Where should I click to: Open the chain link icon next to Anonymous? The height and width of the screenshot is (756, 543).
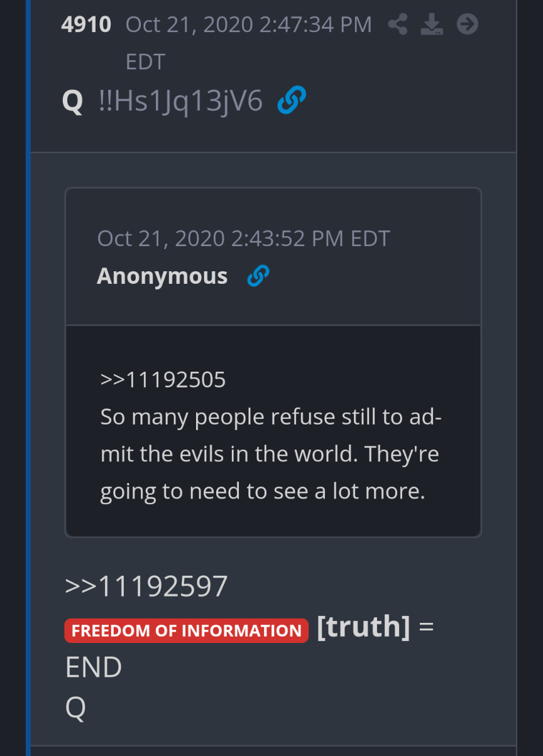tap(258, 276)
